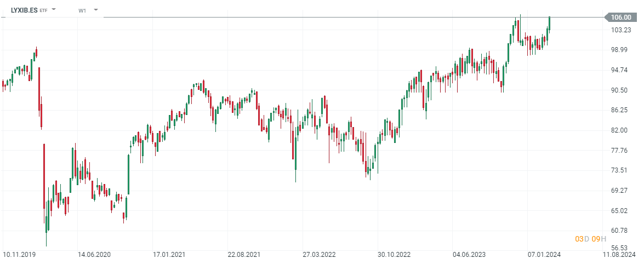Click the 103.23 price axis label
Screen dimensions: 644x264
click(620, 30)
